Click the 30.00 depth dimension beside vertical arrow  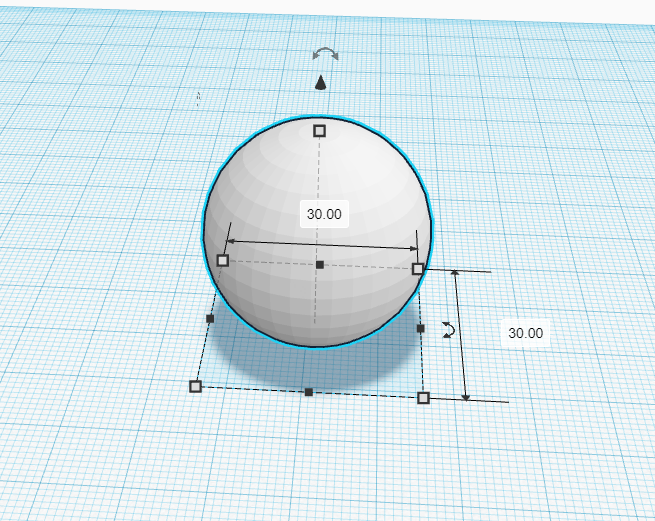(526, 333)
